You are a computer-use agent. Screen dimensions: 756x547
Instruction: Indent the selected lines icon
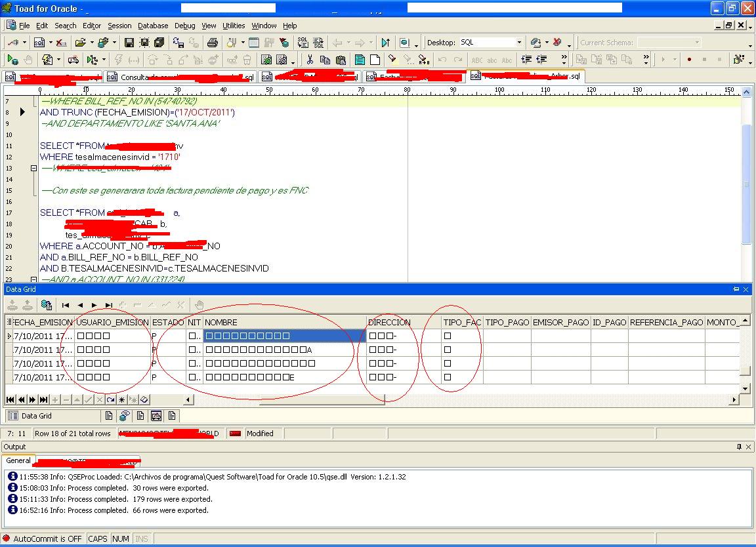526,60
